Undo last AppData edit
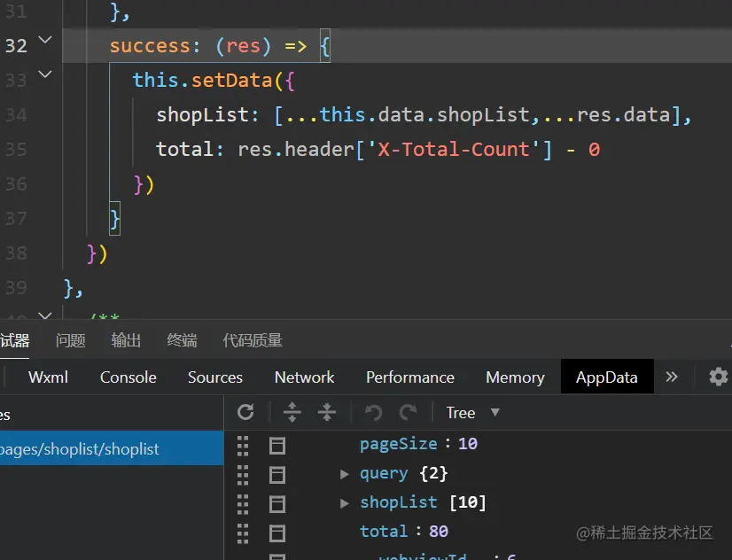Viewport: 732px width, 560px height. [373, 413]
